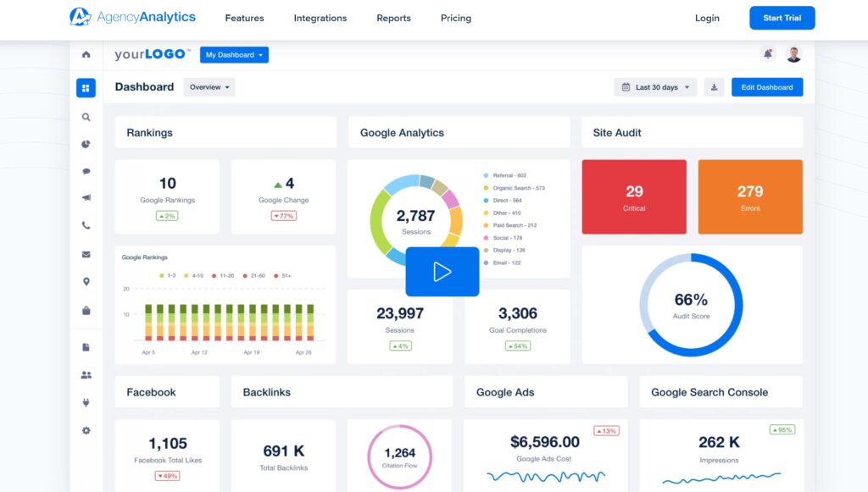Screen dimensions: 868x492
Task: Open the Features menu
Action: (244, 19)
